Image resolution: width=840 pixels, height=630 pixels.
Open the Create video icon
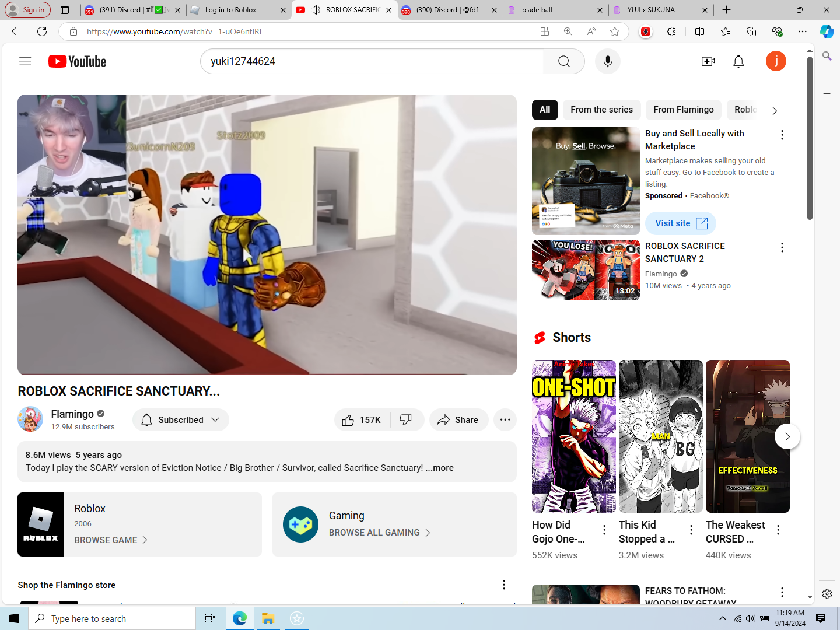click(x=708, y=61)
